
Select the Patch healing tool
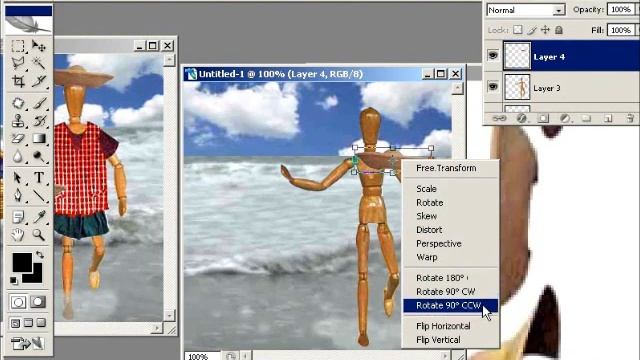[18, 103]
